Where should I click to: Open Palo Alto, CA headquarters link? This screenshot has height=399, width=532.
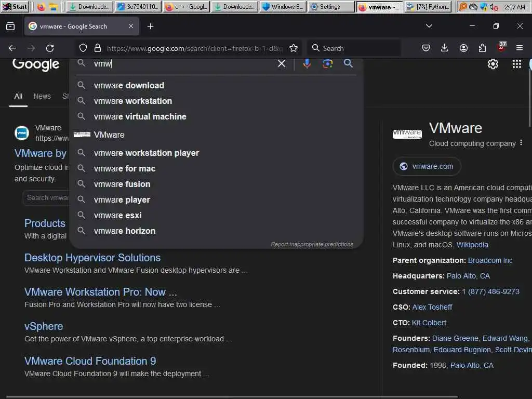(468, 276)
